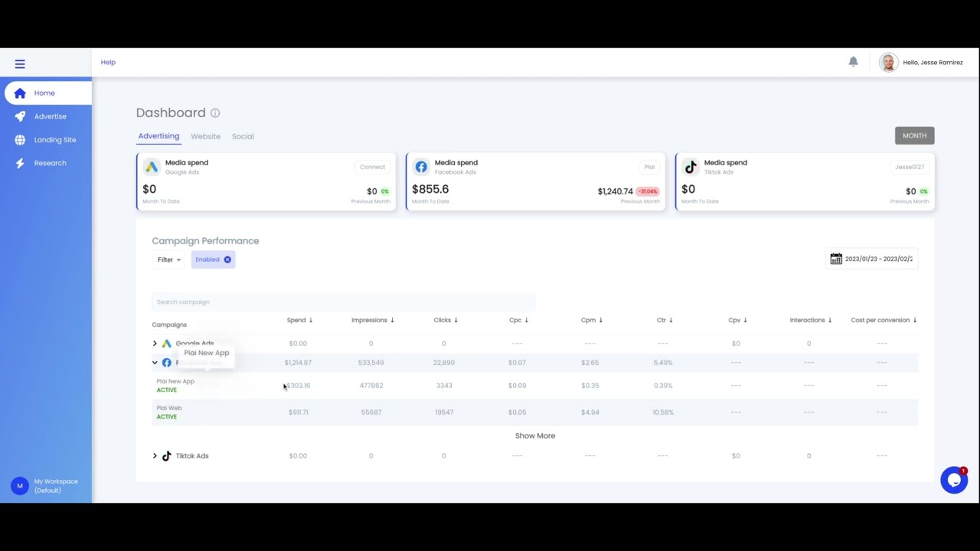The width and height of the screenshot is (980, 551).
Task: Click Show More campaigns
Action: click(x=535, y=435)
